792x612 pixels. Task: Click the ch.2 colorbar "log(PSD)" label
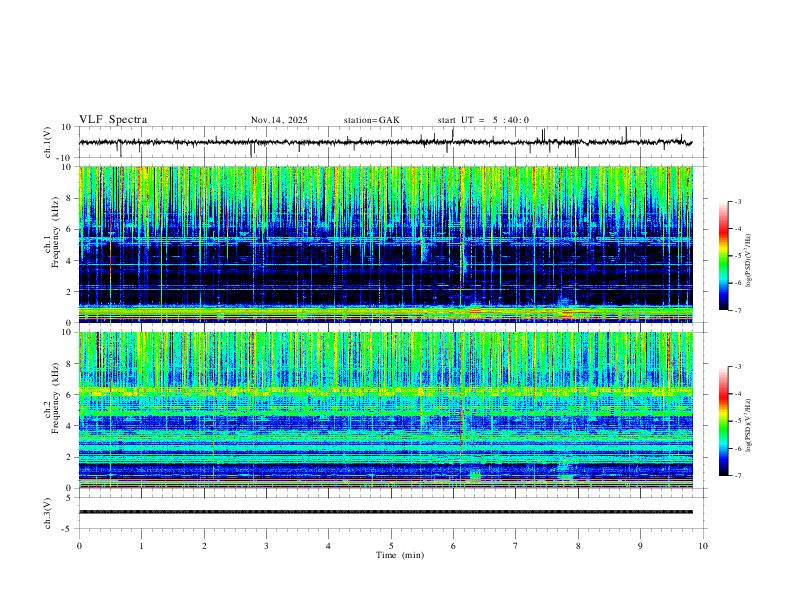pyautogui.click(x=748, y=425)
